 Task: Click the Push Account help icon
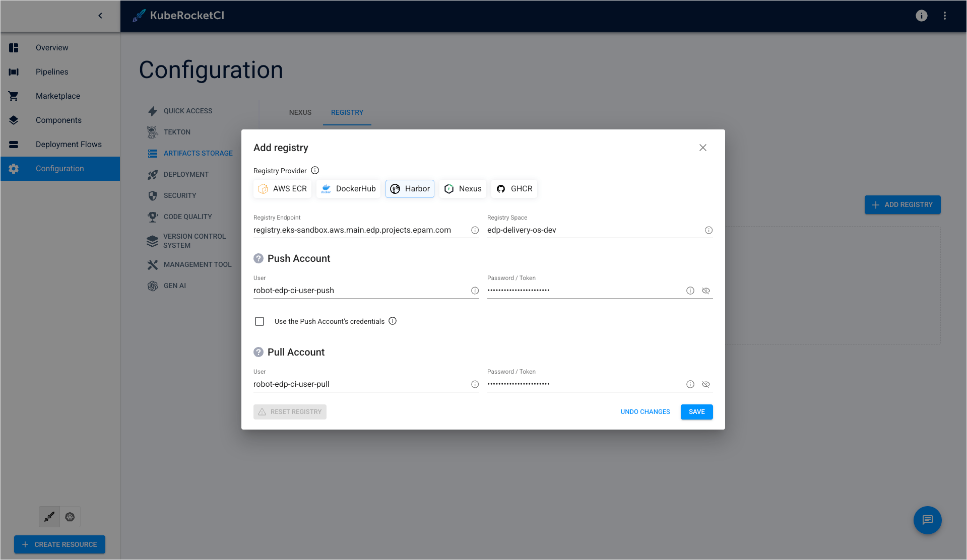[259, 258]
